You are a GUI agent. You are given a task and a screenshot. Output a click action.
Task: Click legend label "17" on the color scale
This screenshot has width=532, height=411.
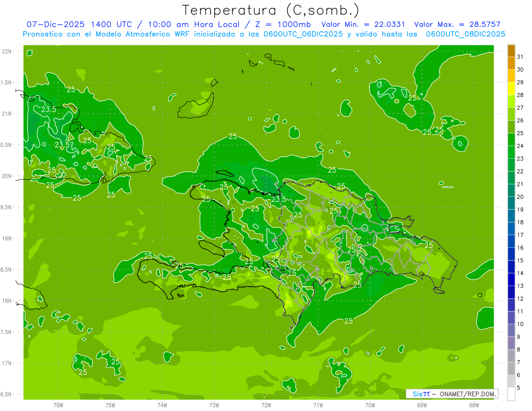tap(520, 235)
